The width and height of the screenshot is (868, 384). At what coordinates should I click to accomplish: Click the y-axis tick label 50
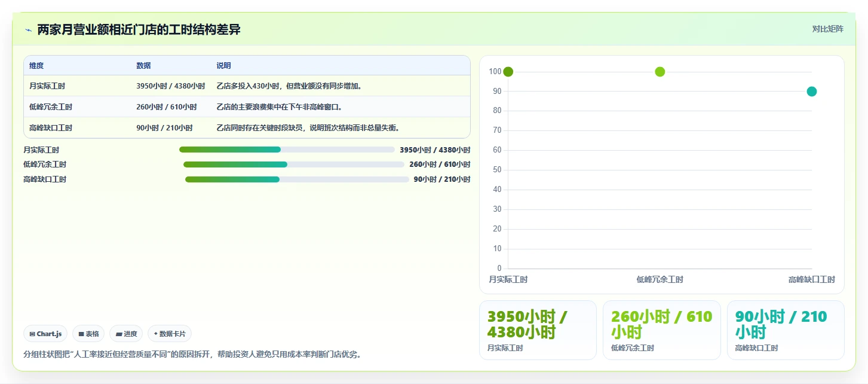pyautogui.click(x=497, y=170)
